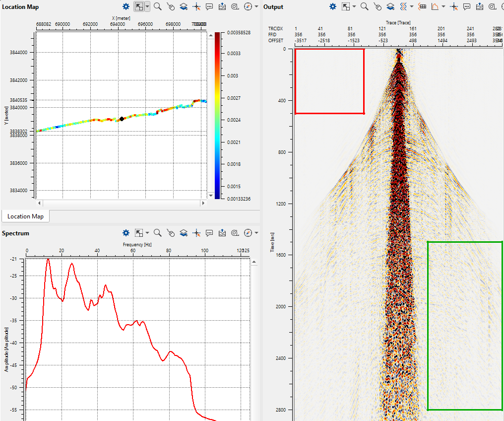Viewport: 504px width, 421px height.
Task: Open the trace header table icon in Output
Action: [422, 6]
